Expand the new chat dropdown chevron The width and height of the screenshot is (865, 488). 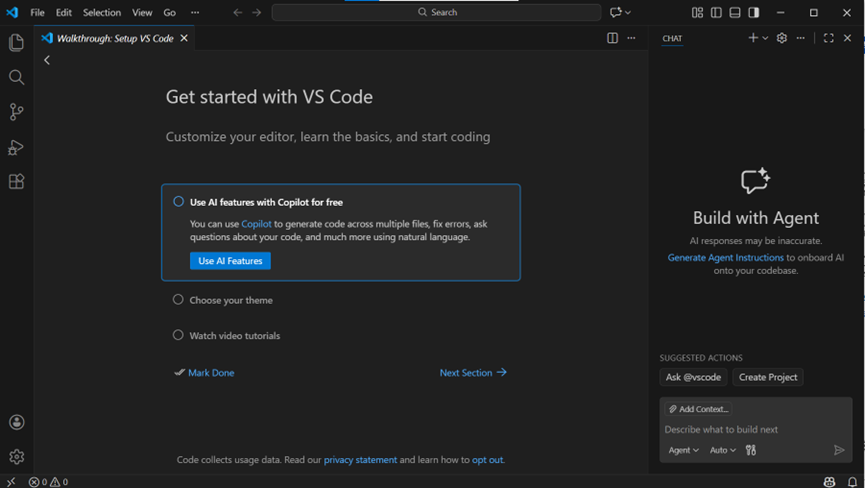765,38
